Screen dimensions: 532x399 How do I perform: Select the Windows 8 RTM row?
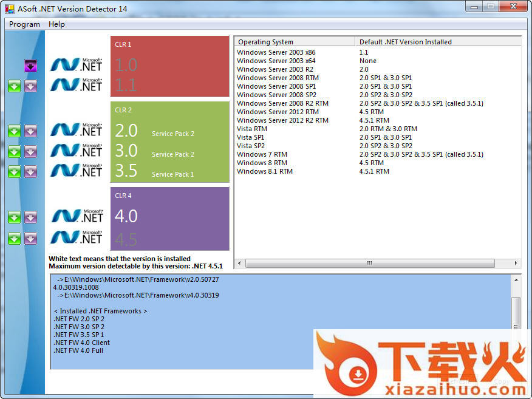coord(378,163)
